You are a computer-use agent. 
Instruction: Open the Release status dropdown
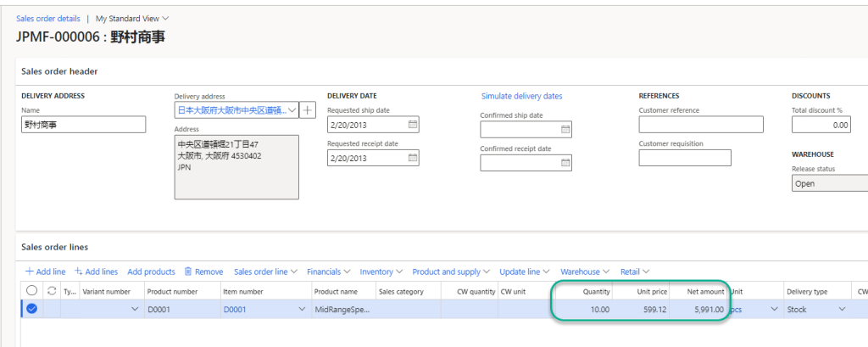(x=829, y=183)
